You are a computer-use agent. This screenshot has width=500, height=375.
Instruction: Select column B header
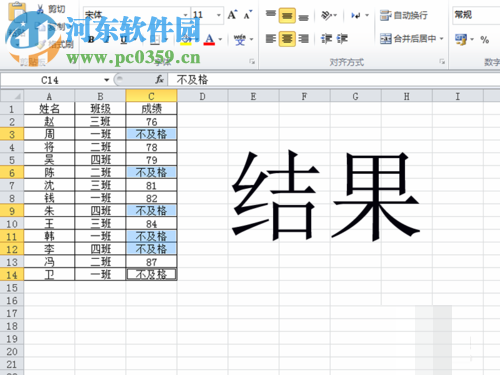[x=100, y=96]
